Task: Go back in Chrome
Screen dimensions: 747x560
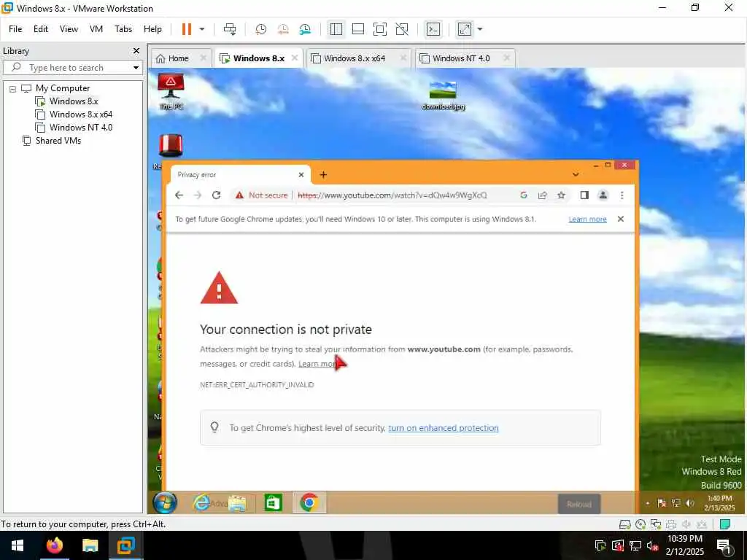Action: click(179, 195)
